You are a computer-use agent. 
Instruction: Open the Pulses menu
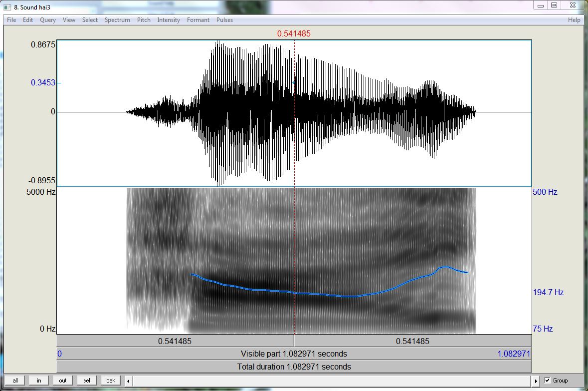(224, 20)
